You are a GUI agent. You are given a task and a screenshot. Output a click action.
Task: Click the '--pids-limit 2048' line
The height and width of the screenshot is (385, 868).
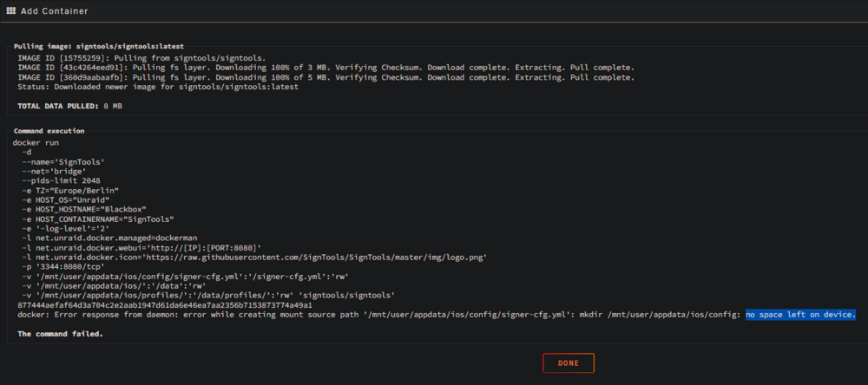[61, 181]
